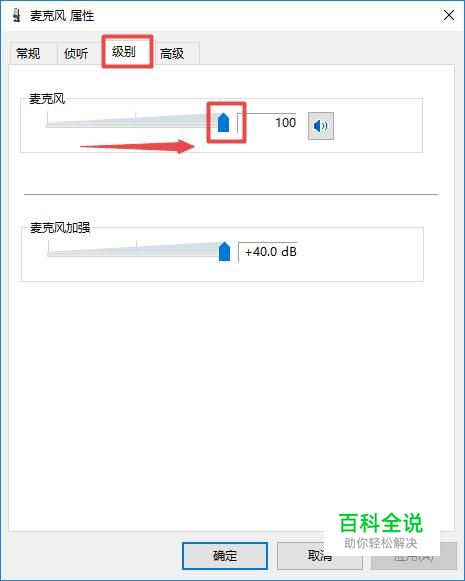Mute the microphone with the speaker button

(321, 126)
